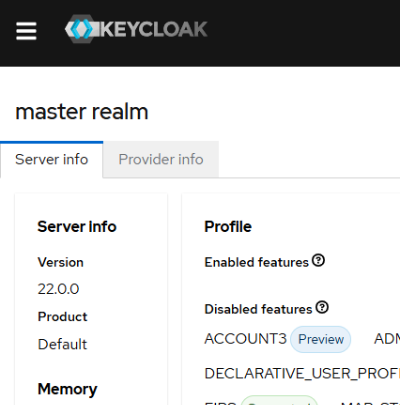Click the Enabled features label
Image resolution: width=400 pixels, height=405 pixels.
pyautogui.click(x=257, y=262)
